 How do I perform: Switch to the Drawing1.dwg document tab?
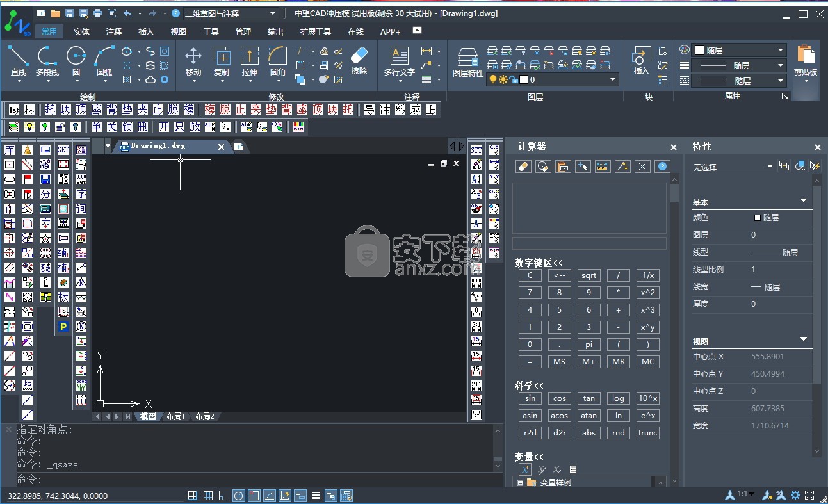click(x=171, y=147)
